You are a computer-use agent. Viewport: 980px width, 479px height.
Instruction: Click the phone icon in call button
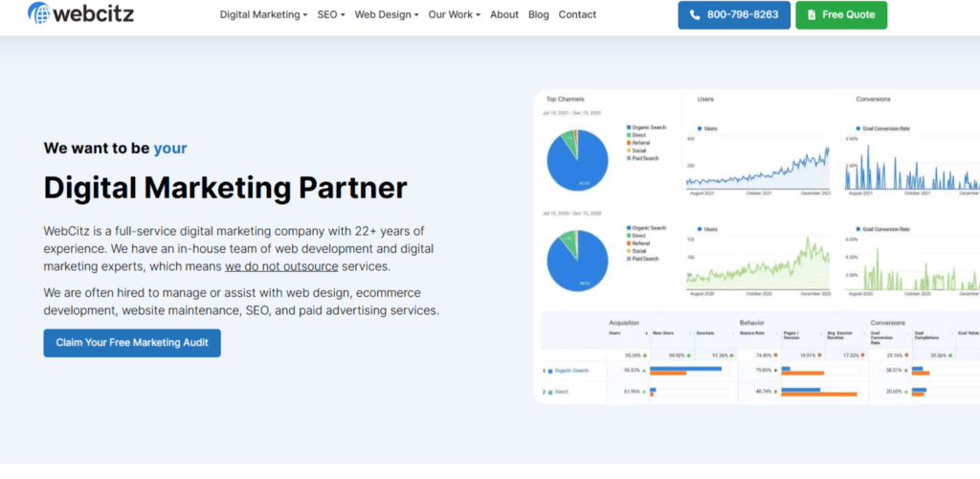click(x=695, y=15)
